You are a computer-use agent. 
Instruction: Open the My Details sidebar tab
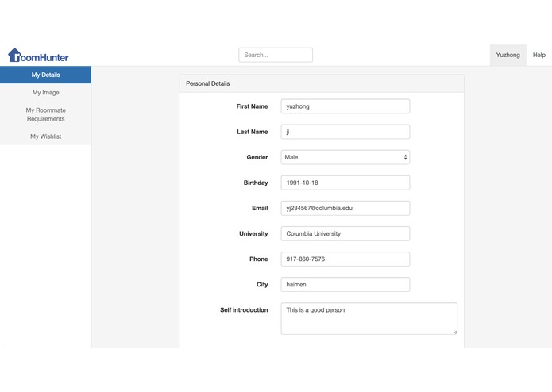(x=45, y=75)
